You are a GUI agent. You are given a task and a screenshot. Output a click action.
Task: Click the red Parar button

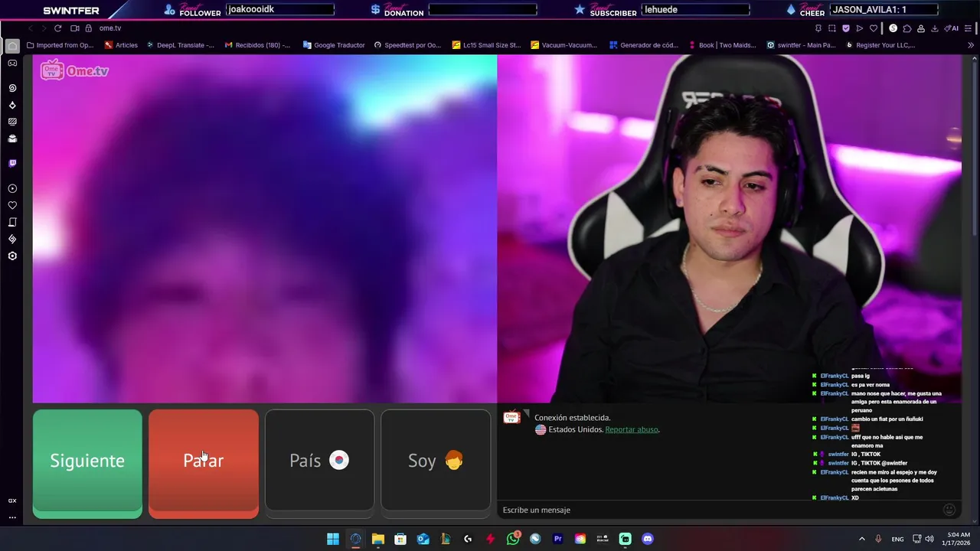(204, 464)
